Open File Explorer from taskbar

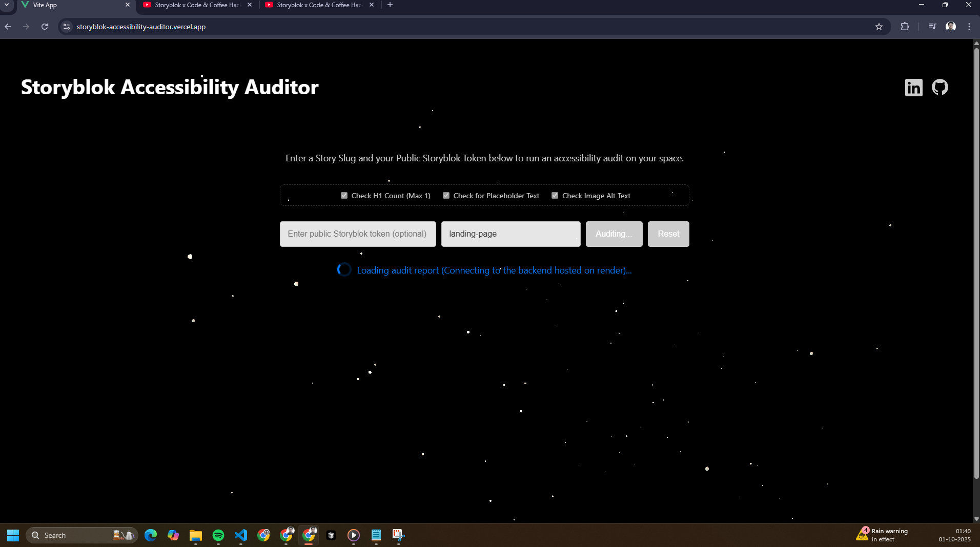tap(196, 535)
